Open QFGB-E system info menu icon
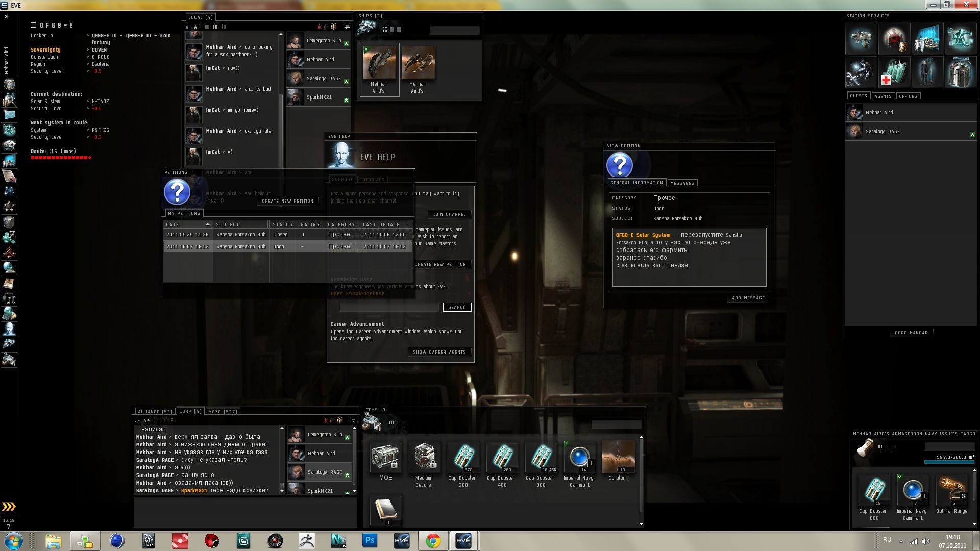Image resolution: width=980 pixels, height=551 pixels. click(33, 25)
